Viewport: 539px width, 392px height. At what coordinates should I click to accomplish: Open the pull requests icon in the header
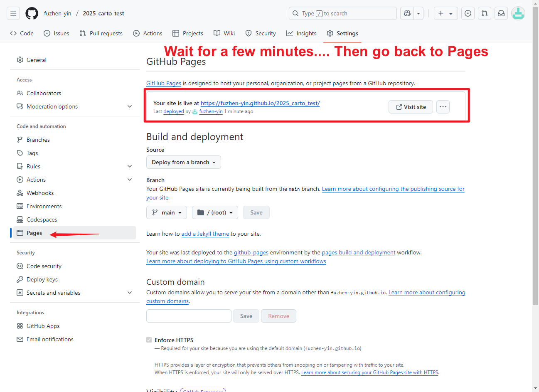coord(485,13)
